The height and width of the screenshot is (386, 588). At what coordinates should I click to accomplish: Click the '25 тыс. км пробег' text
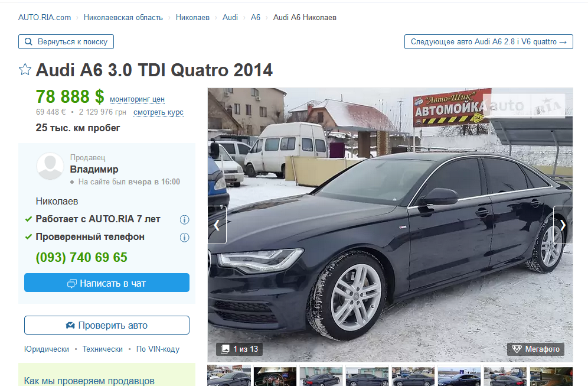[77, 128]
